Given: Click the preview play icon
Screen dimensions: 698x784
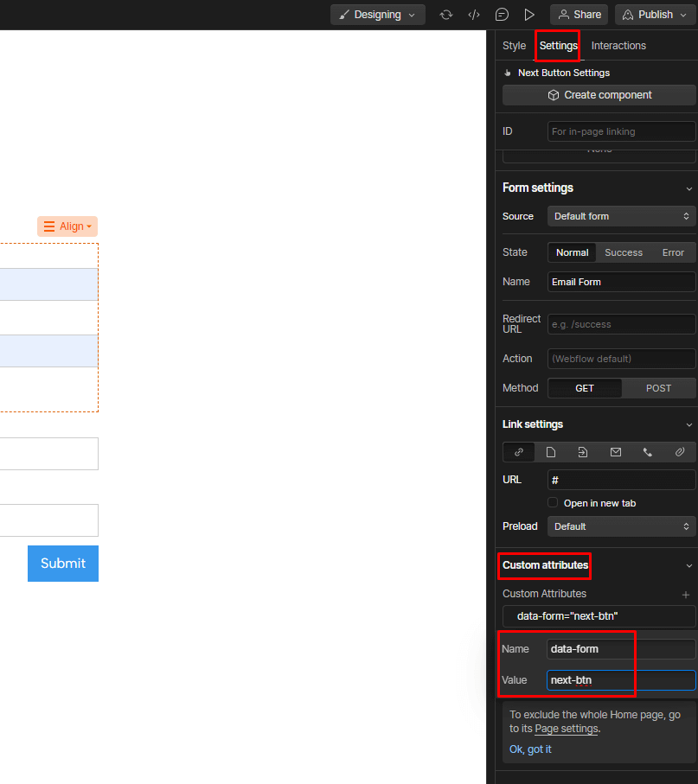Looking at the screenshot, I should 529,15.
